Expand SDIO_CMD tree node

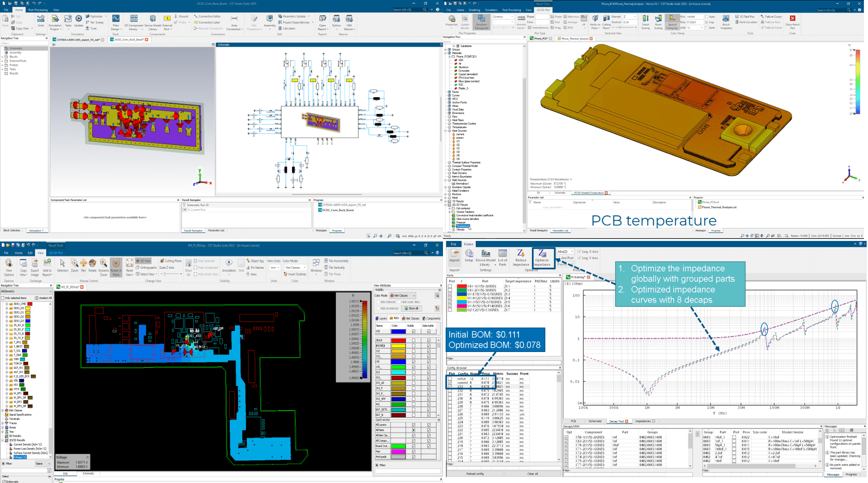tap(7, 304)
